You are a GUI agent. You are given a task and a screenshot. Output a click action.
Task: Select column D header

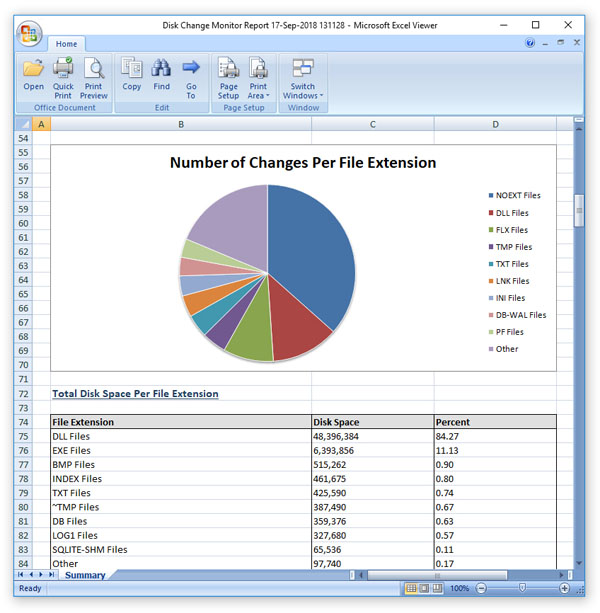(x=495, y=124)
